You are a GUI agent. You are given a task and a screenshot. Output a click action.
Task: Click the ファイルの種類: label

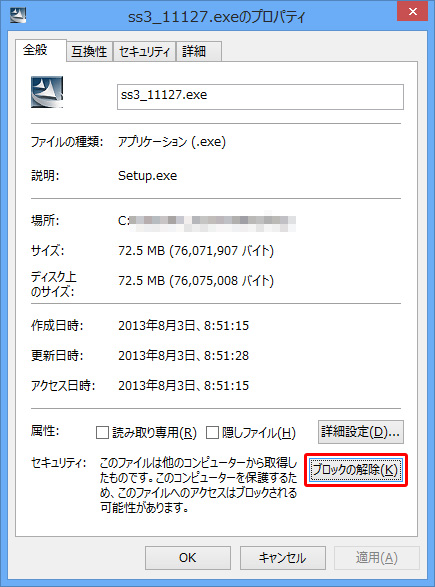(x=67, y=142)
